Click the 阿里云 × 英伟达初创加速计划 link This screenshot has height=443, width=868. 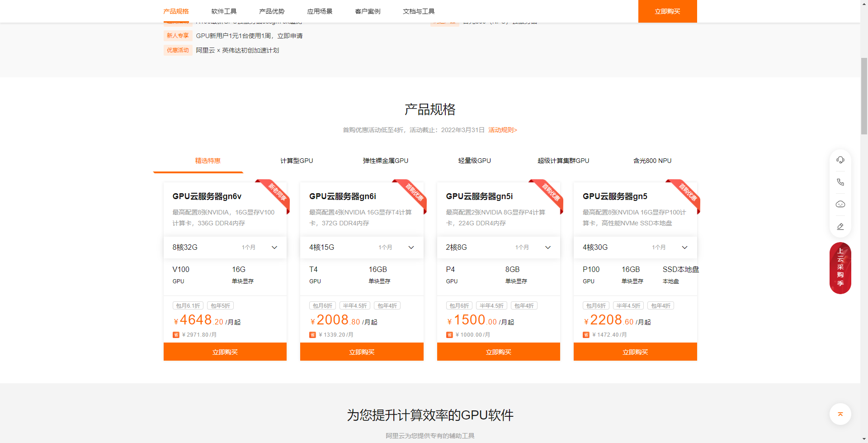tap(237, 50)
